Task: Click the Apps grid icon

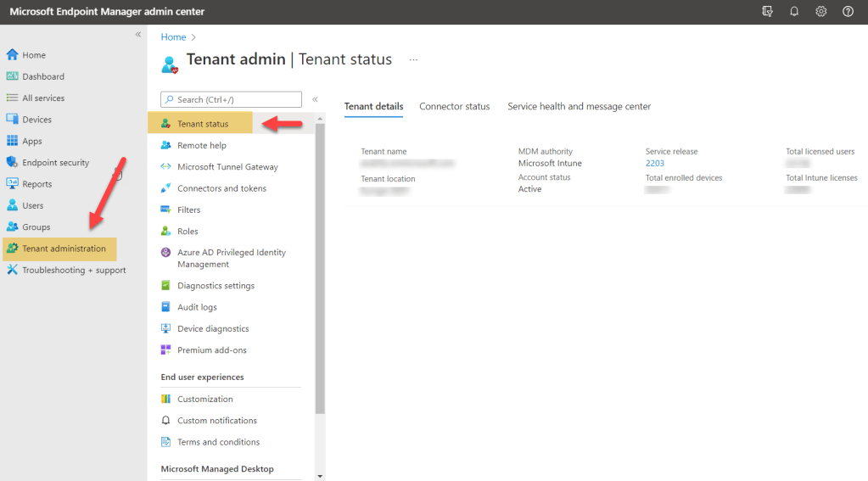Action: [x=13, y=141]
